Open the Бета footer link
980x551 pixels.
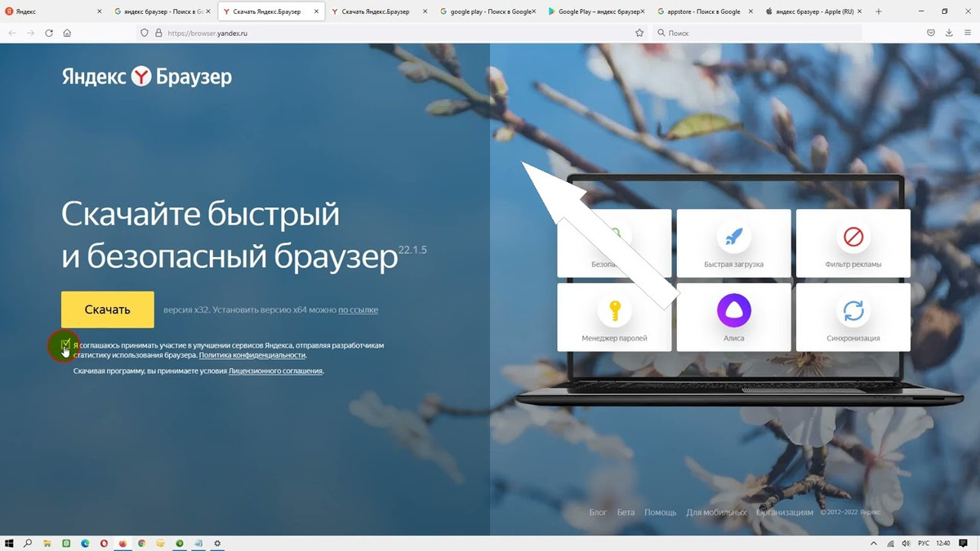626,513
